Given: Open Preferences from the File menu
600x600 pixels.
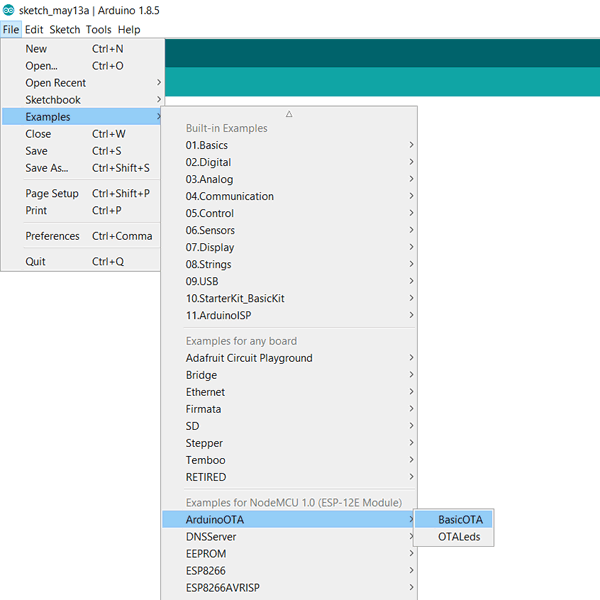Looking at the screenshot, I should 52,236.
